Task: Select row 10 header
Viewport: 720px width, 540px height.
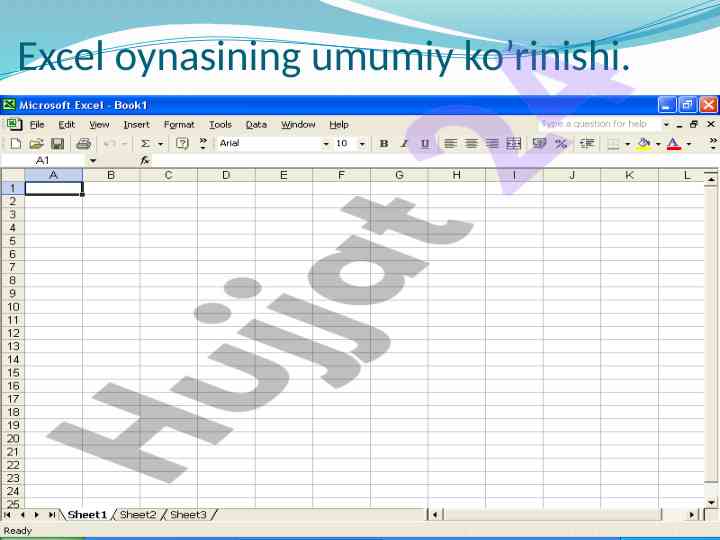Action: pyautogui.click(x=13, y=306)
